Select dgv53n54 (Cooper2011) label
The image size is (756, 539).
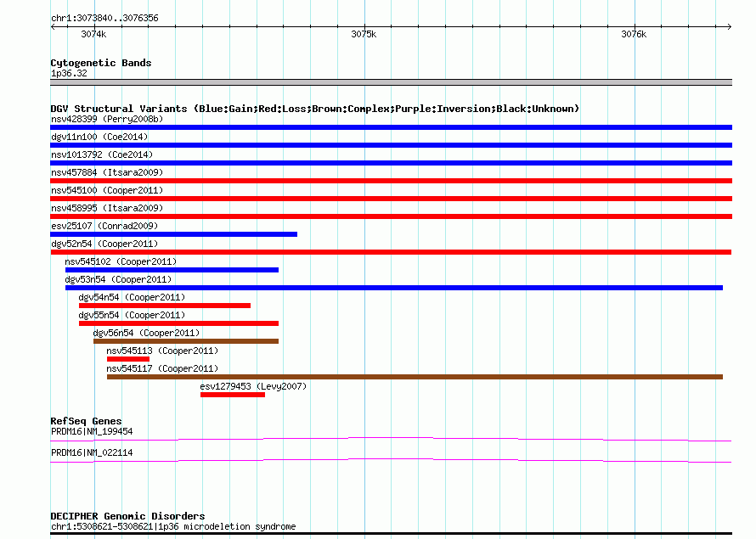click(118, 279)
